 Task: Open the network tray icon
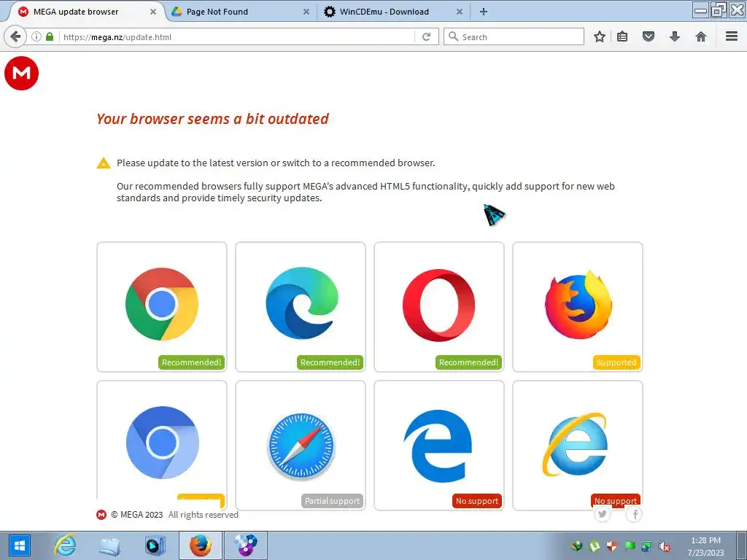(646, 546)
